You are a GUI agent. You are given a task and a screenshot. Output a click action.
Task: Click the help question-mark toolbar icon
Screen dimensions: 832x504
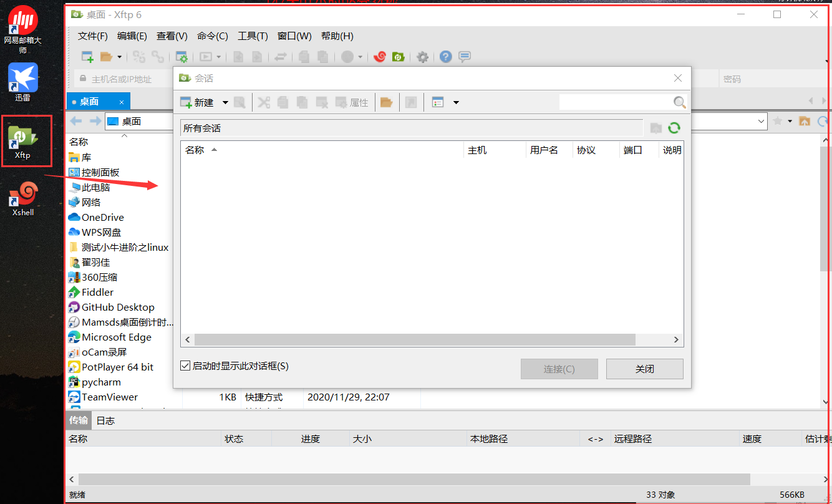pos(445,56)
